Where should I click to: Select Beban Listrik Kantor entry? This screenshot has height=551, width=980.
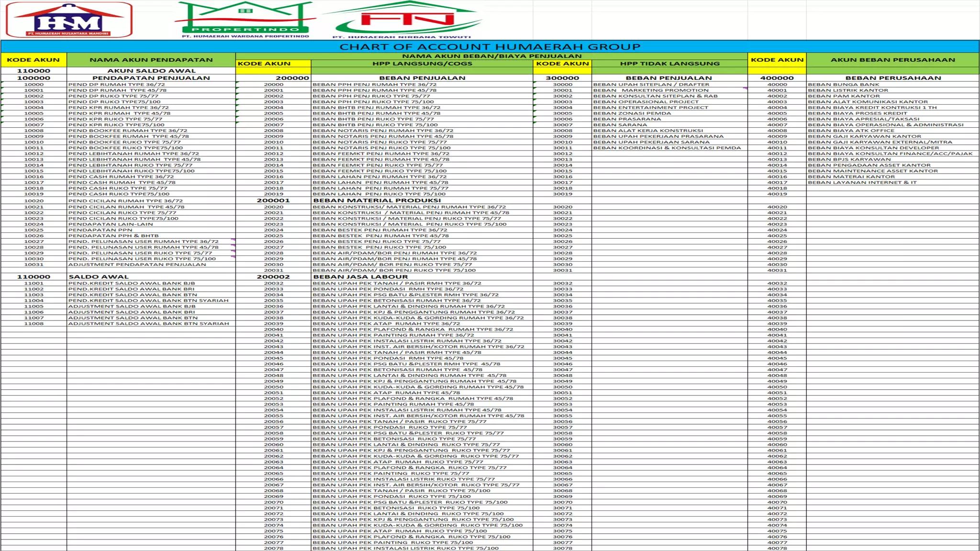click(x=847, y=90)
